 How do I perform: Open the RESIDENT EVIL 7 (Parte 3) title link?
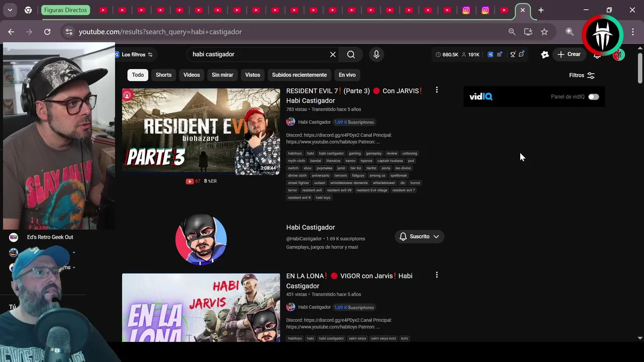tap(354, 96)
